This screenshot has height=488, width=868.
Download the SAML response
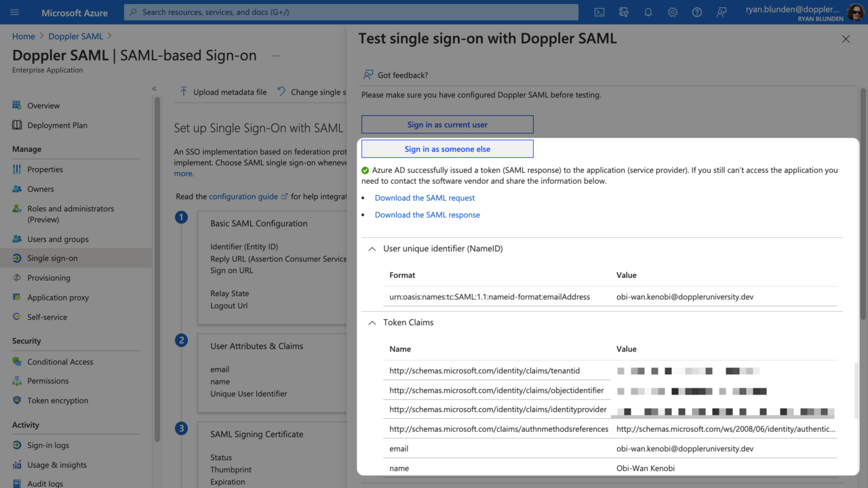tap(427, 215)
